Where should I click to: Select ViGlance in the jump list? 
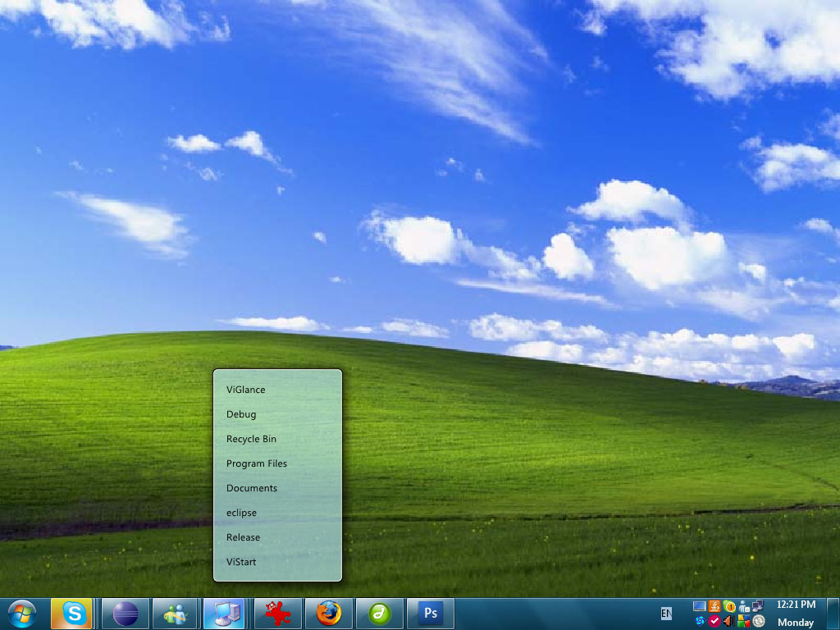pos(246,390)
